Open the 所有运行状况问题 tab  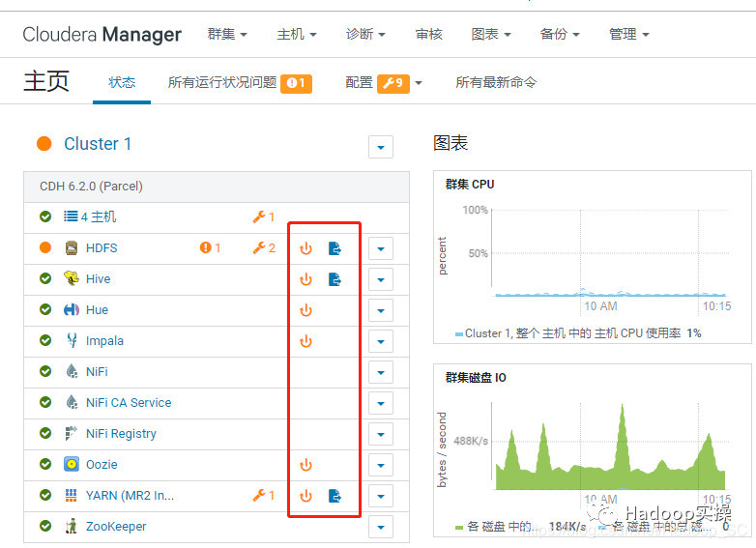[x=240, y=83]
